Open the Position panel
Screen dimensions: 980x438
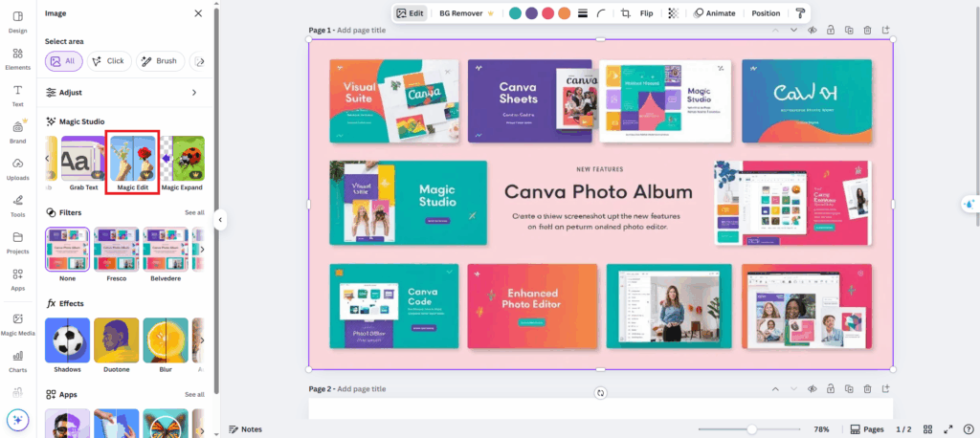766,13
